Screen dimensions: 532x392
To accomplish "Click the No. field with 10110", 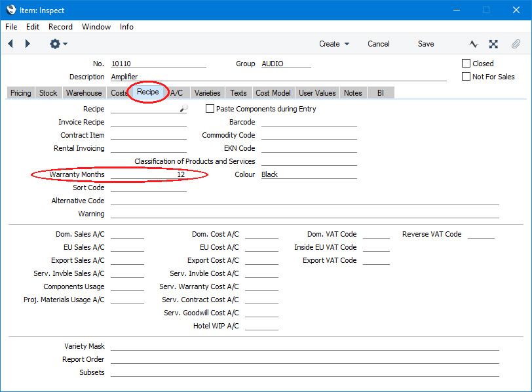I will tap(159, 64).
